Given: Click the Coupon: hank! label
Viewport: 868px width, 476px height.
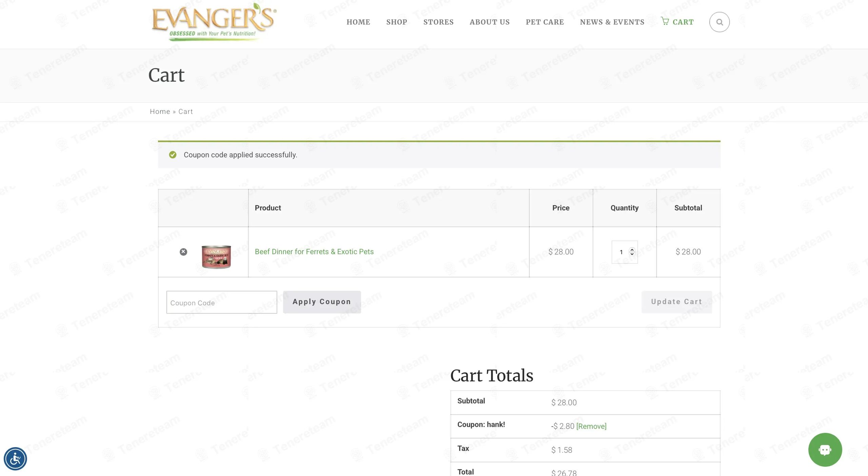Looking at the screenshot, I should pos(481,424).
